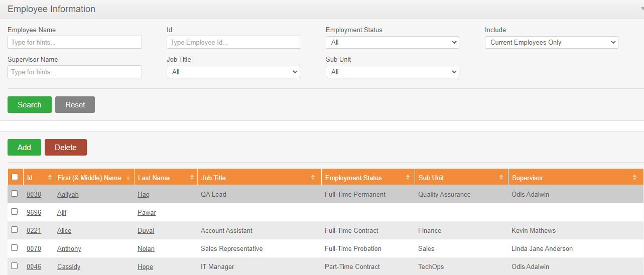Open Haq last name link
Viewport: 644px width, 275px height.
click(144, 195)
